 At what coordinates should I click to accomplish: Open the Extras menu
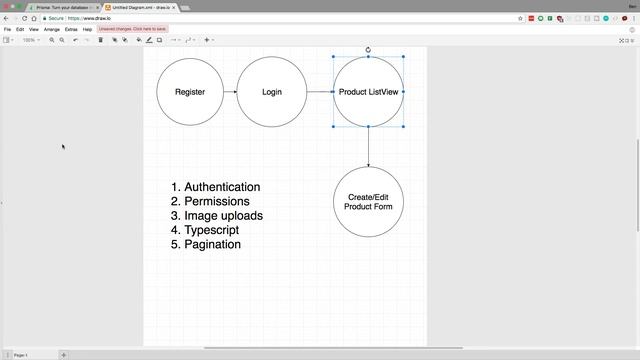(x=71, y=29)
